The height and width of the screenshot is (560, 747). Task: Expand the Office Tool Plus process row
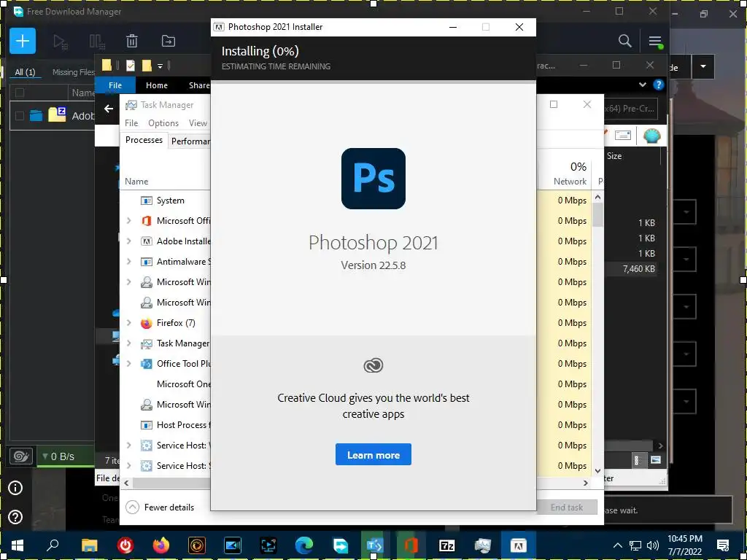pyautogui.click(x=128, y=363)
